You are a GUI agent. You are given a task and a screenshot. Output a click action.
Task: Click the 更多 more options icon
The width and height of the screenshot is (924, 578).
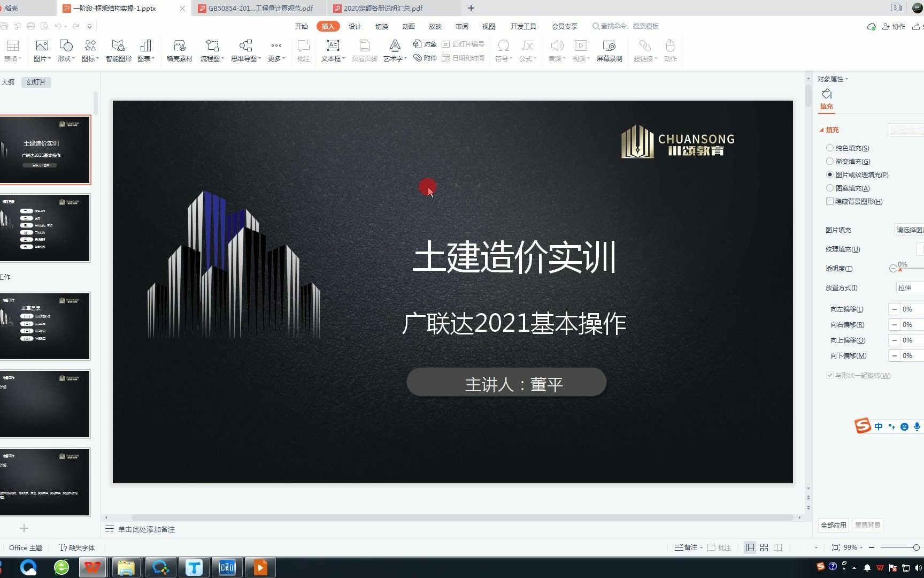pyautogui.click(x=276, y=51)
